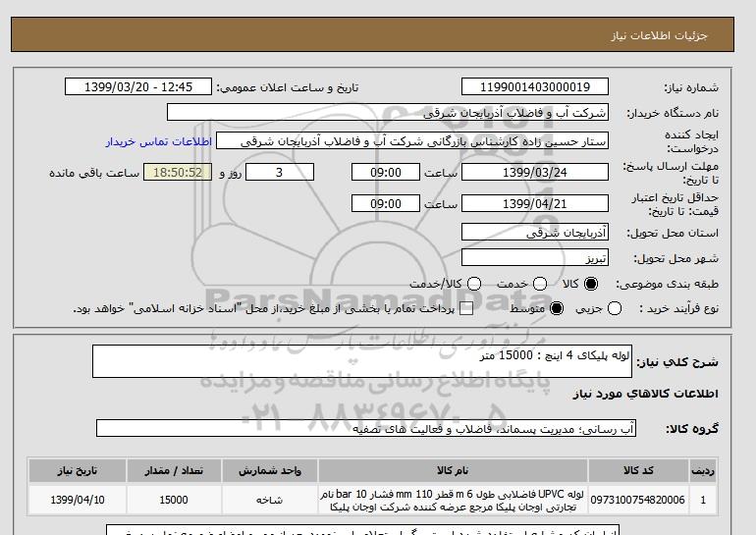Select the کالا/خدمت radio button
756x535 pixels.
pos(474,284)
